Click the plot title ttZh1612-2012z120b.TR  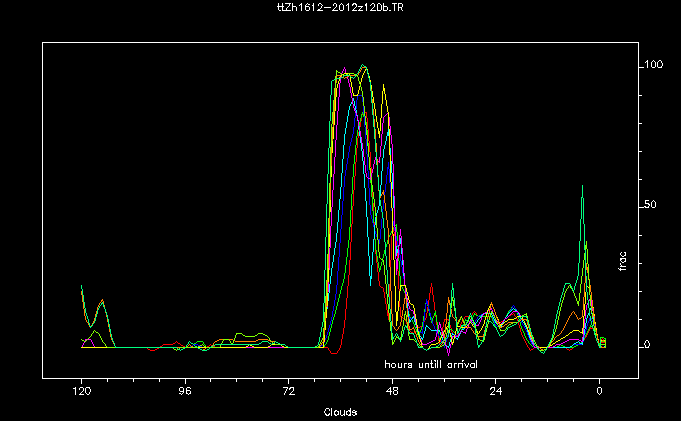[340, 7]
